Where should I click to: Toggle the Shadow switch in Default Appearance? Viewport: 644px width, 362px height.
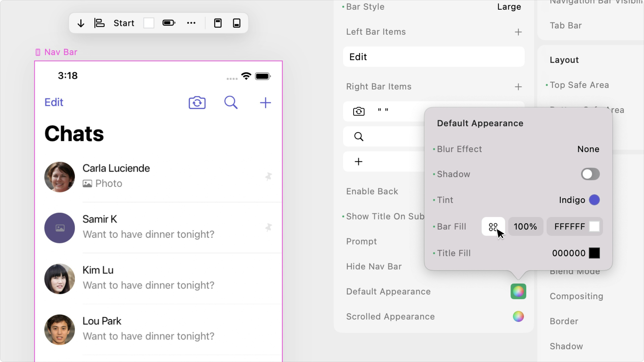[590, 174]
